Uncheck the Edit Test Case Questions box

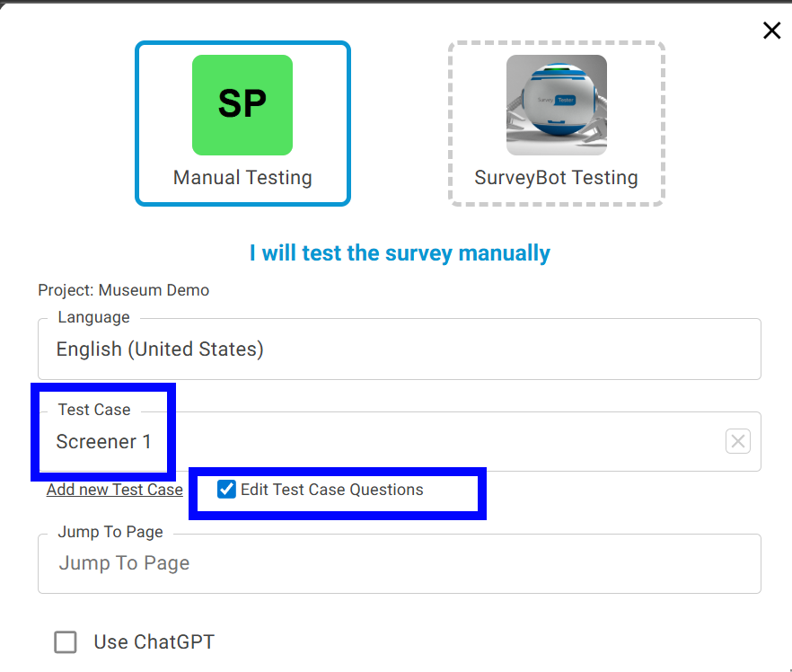click(x=227, y=490)
